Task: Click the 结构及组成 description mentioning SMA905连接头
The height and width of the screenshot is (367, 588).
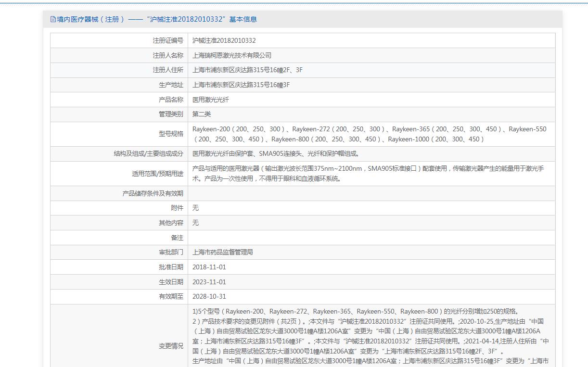Action: (276, 154)
